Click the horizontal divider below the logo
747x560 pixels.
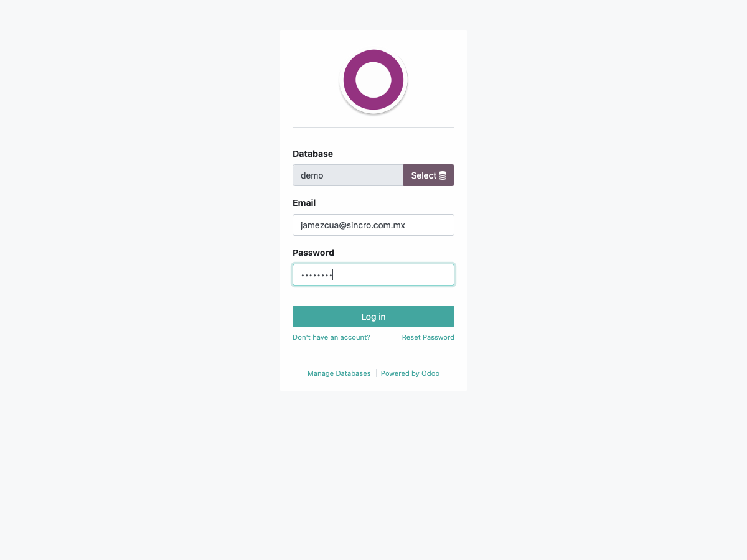(x=374, y=127)
